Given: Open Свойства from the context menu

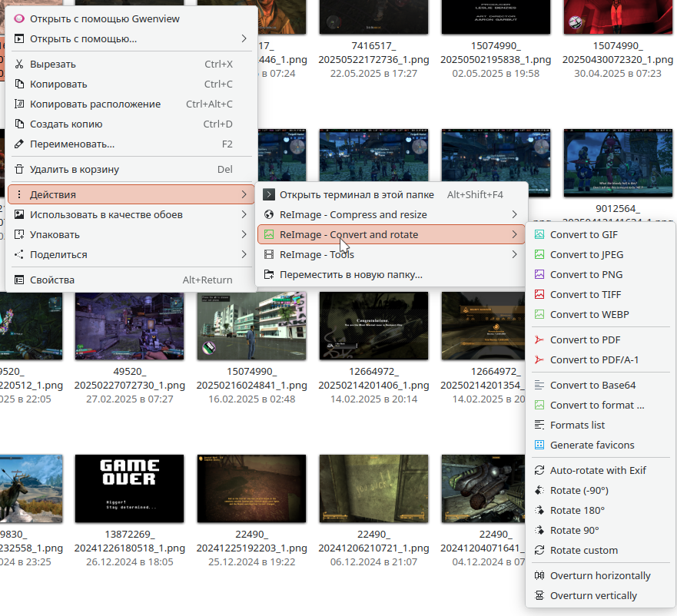Looking at the screenshot, I should (x=131, y=280).
